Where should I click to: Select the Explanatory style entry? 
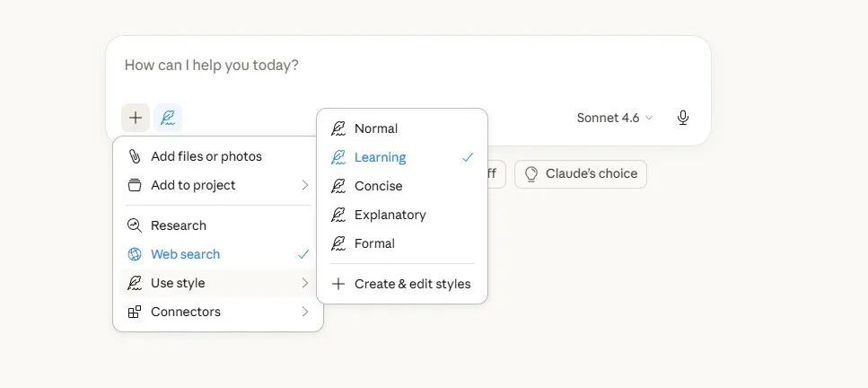tap(390, 215)
